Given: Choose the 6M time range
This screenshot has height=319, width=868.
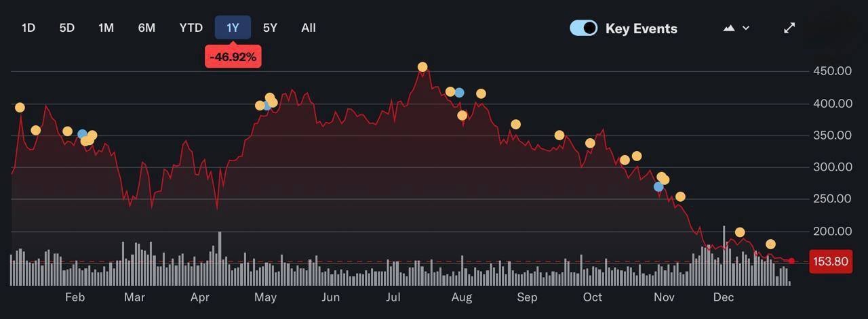Looking at the screenshot, I should 146,28.
